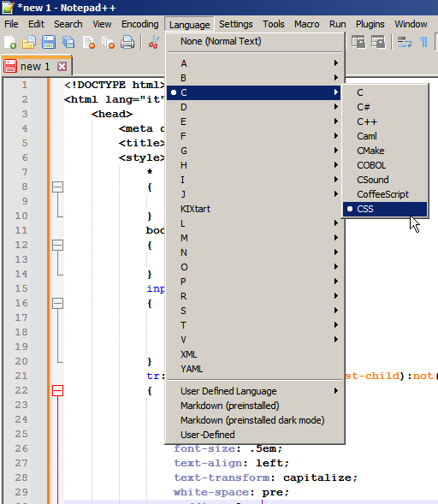
Task: Open the Window menu
Action: [411, 25]
